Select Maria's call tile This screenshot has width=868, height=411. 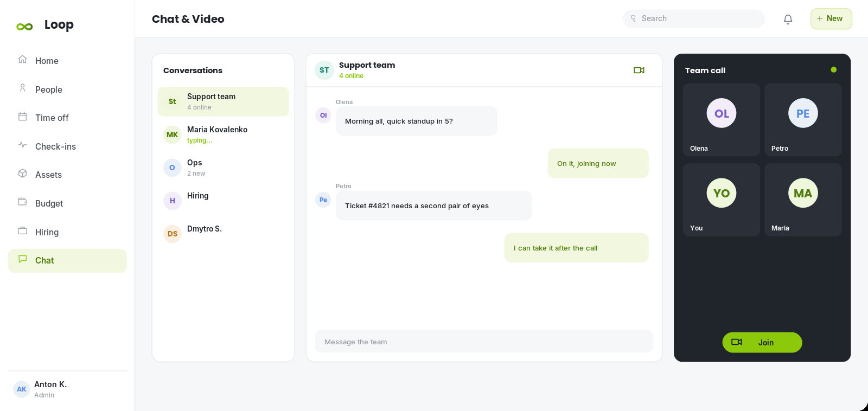(803, 200)
